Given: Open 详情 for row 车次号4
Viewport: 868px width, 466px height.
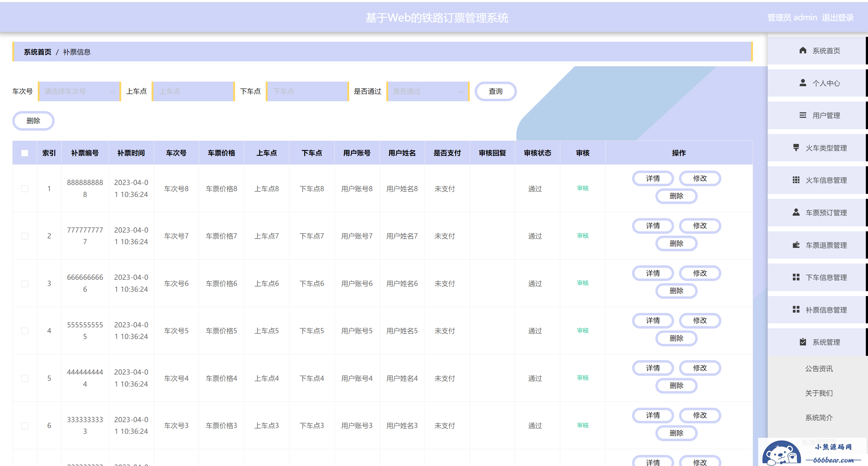Looking at the screenshot, I should pos(653,368).
